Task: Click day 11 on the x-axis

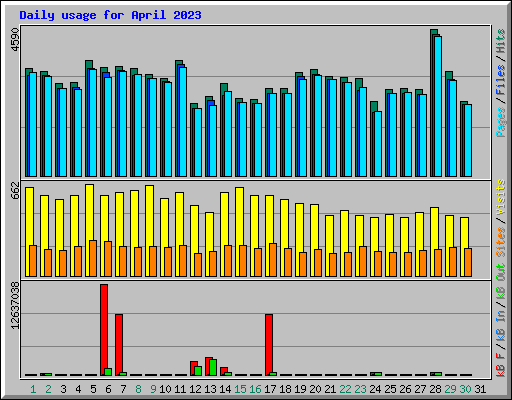Action: click(180, 389)
